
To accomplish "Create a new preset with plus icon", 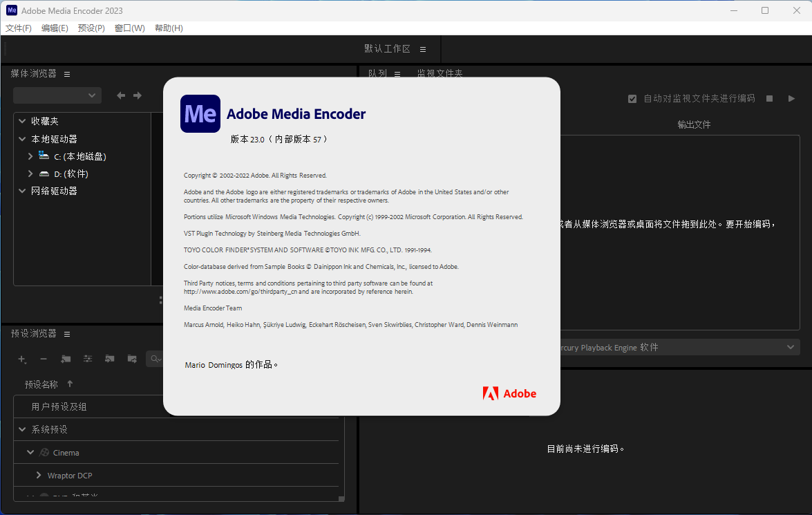I will point(21,359).
